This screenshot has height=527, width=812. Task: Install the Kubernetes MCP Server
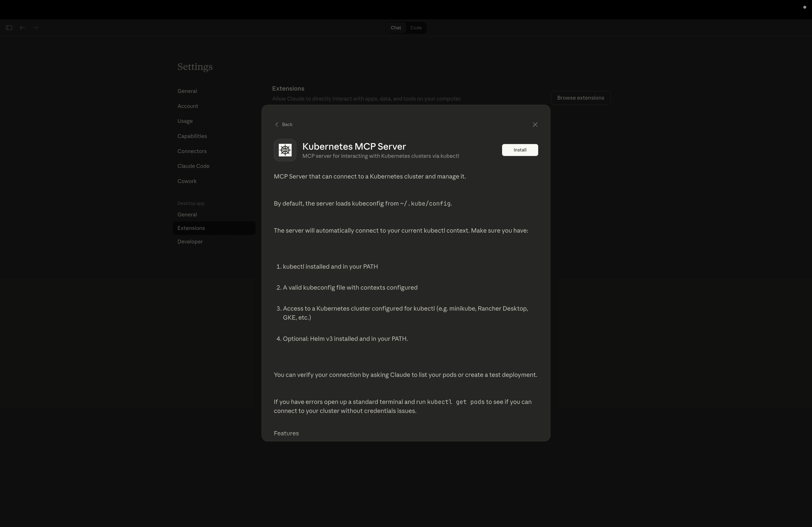click(x=520, y=150)
